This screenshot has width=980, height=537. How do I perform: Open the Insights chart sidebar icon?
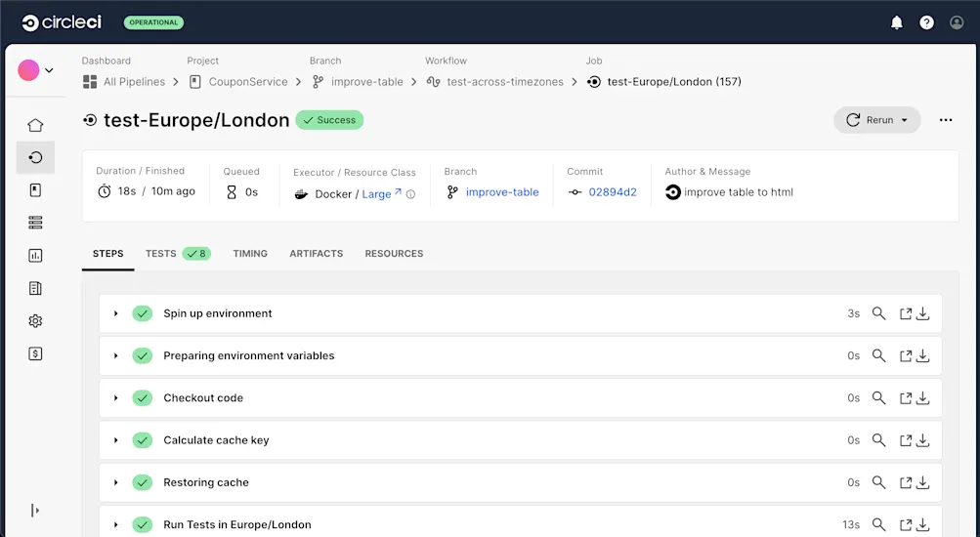coord(35,256)
